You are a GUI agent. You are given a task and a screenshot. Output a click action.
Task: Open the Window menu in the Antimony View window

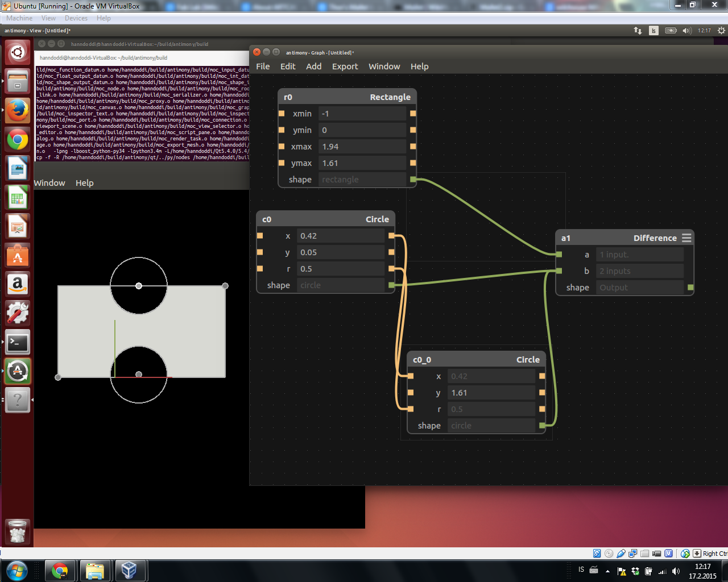coord(49,183)
